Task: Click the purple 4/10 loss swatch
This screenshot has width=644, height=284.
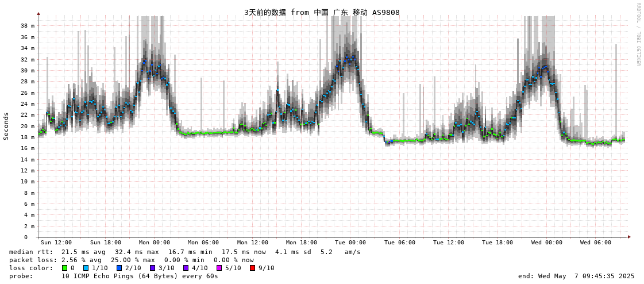Action: (x=186, y=268)
